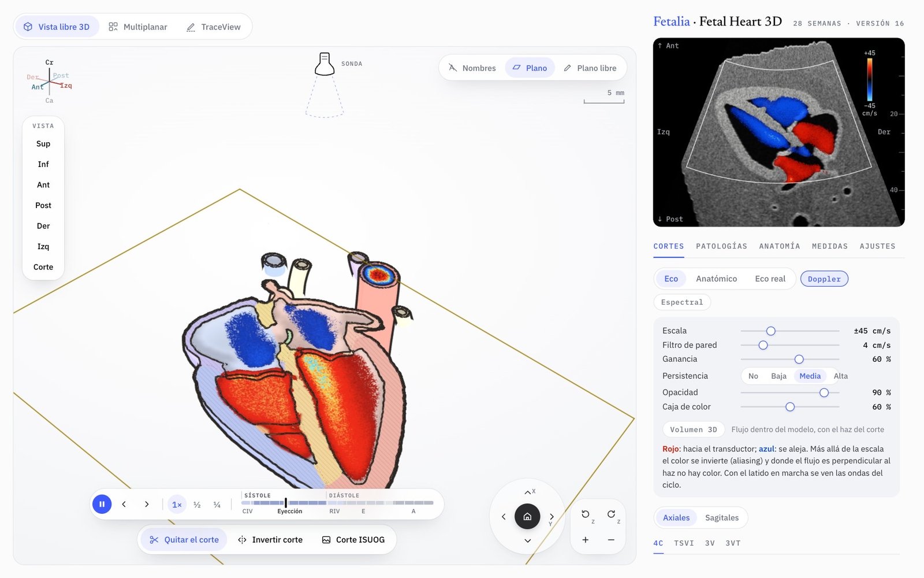
Task: Toggle the Doppler overlay chip
Action: point(824,279)
